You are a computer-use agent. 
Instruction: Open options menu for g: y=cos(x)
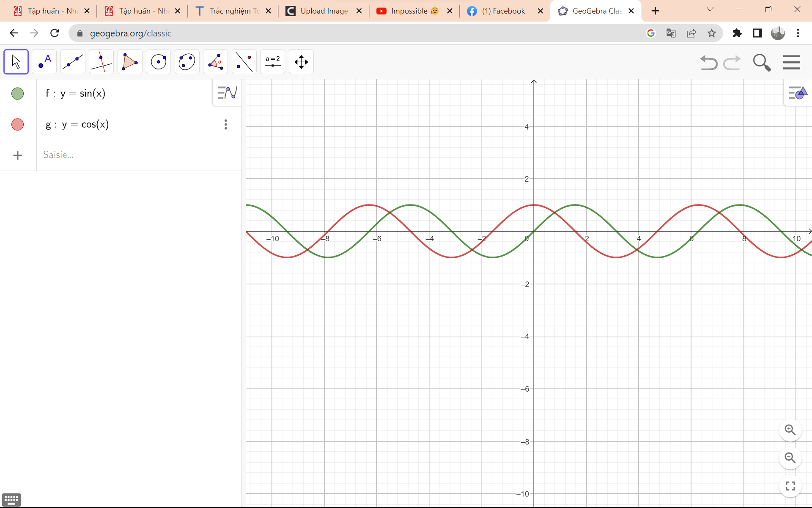(226, 124)
